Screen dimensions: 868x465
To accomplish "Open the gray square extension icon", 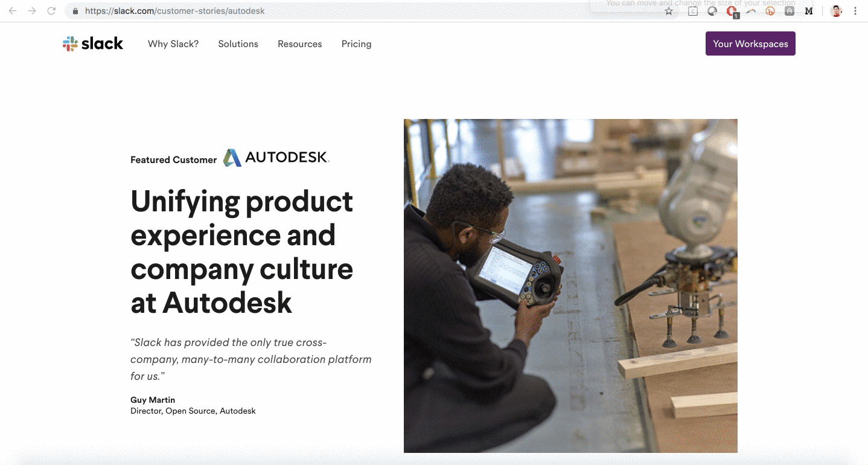I will 790,11.
